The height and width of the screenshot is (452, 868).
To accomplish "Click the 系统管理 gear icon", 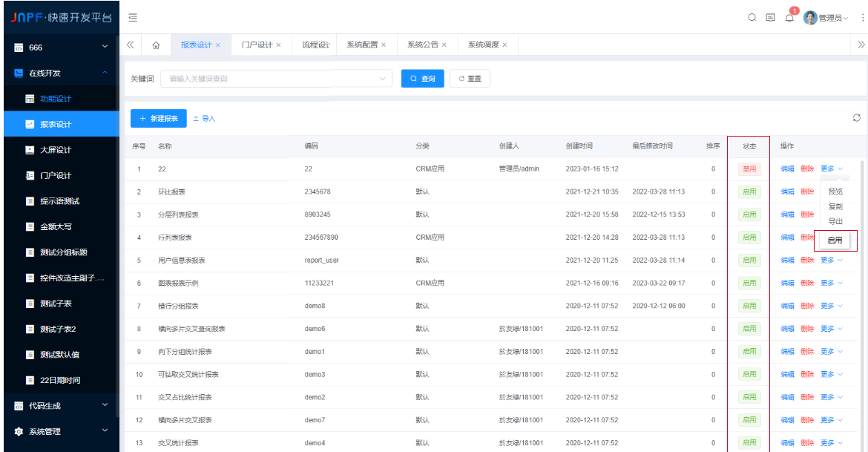I will pos(19,431).
